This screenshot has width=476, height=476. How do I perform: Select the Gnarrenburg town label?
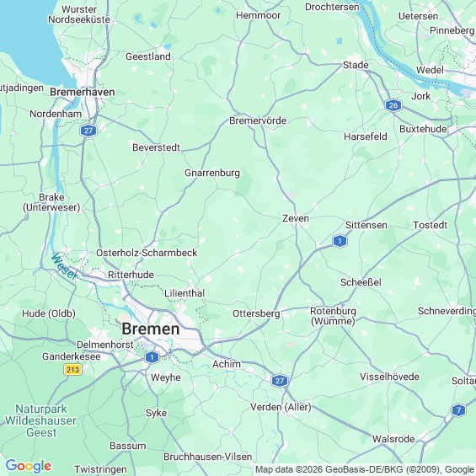212,173
